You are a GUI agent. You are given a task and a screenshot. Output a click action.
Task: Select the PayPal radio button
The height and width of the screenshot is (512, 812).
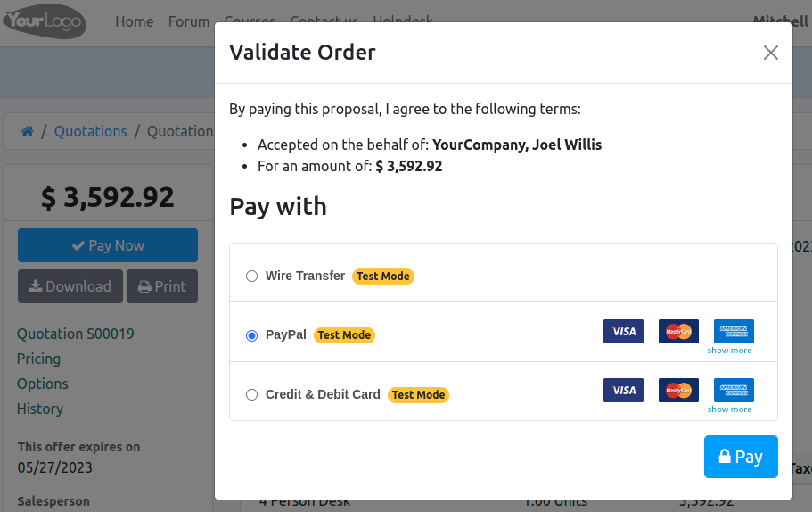[251, 335]
